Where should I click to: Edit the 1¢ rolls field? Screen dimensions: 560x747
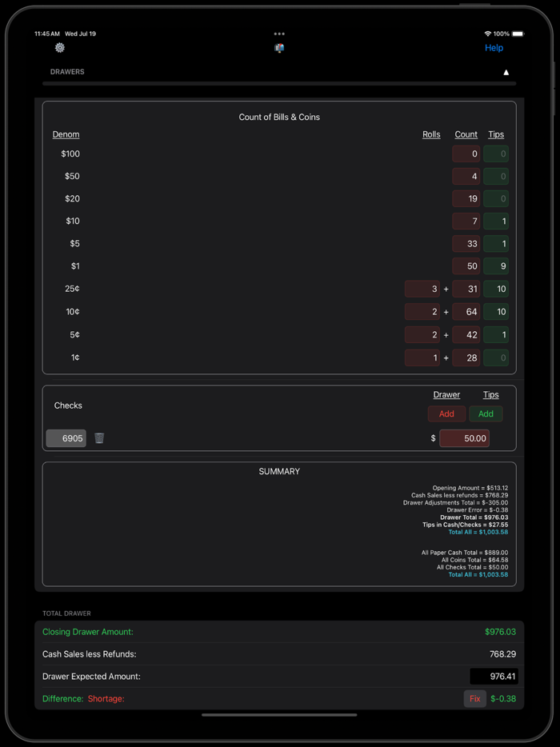[422, 358]
